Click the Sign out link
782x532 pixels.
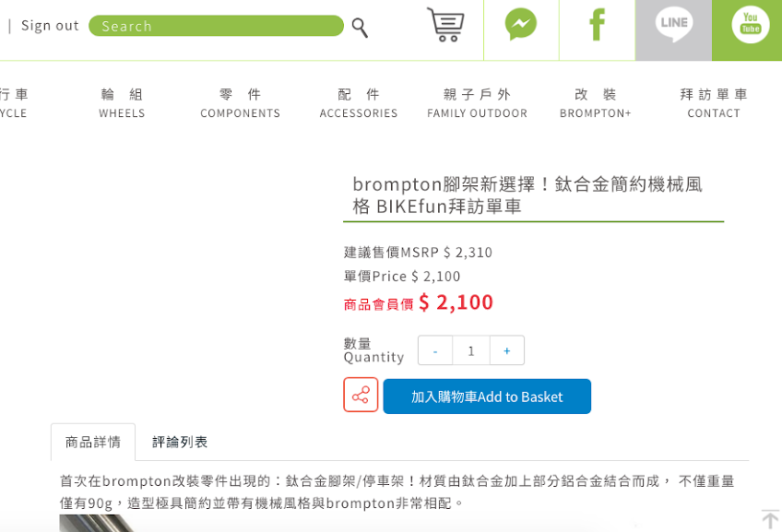50,26
